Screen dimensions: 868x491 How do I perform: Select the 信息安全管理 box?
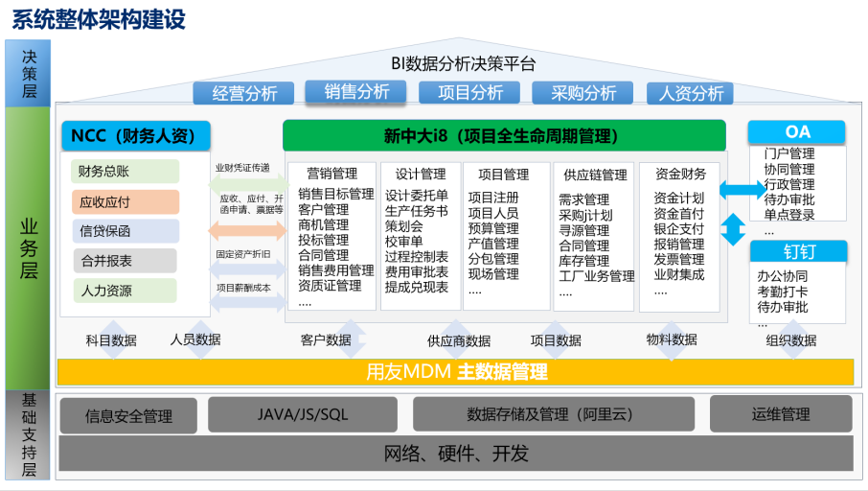pos(128,416)
